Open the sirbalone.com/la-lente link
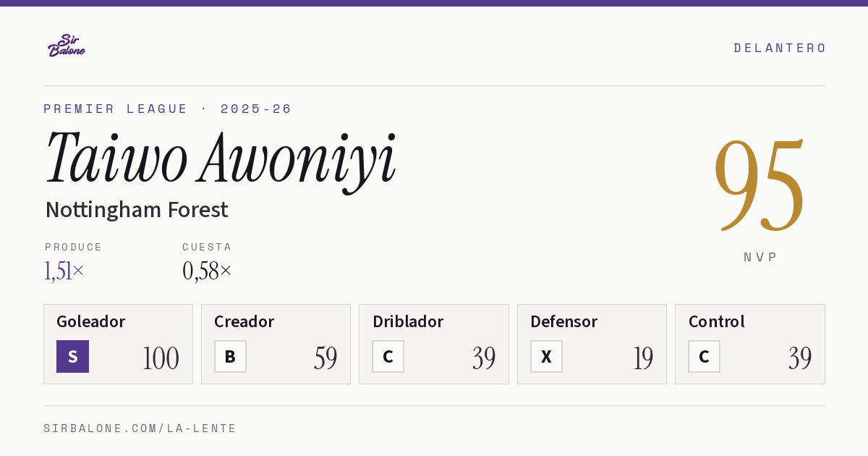 coord(140,428)
